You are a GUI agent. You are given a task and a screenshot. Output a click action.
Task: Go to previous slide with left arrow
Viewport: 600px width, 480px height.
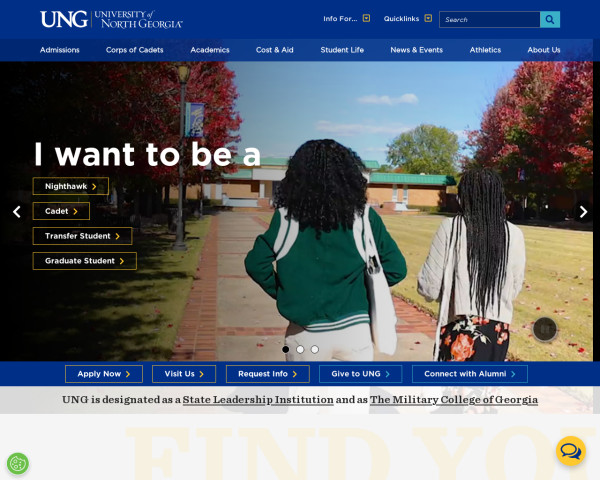[17, 212]
